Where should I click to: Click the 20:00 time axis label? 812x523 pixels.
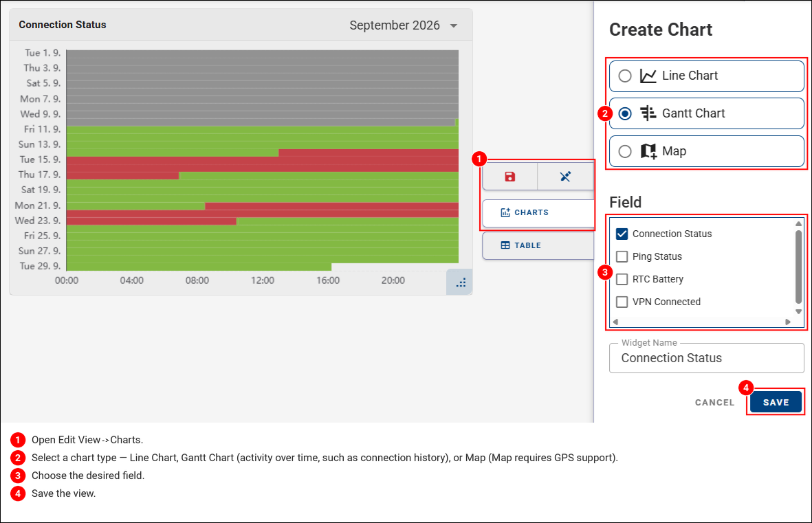[393, 280]
